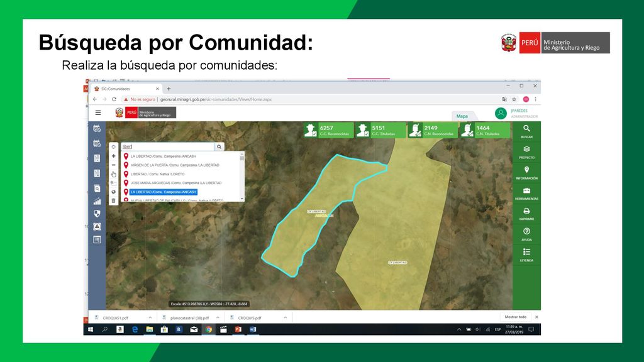The height and width of the screenshot is (362, 644).
Task: Open the warning triangle sidebar icon
Action: tap(97, 226)
